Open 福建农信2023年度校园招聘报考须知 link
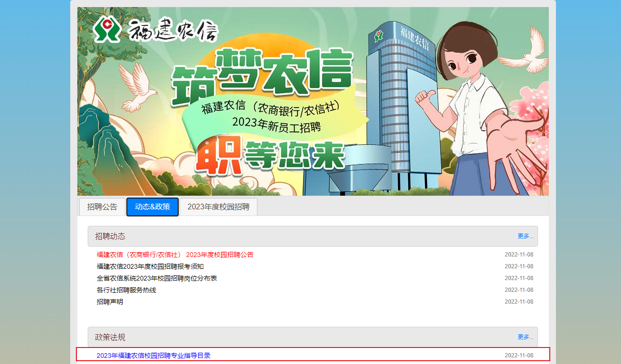The image size is (621, 364). 150,266
